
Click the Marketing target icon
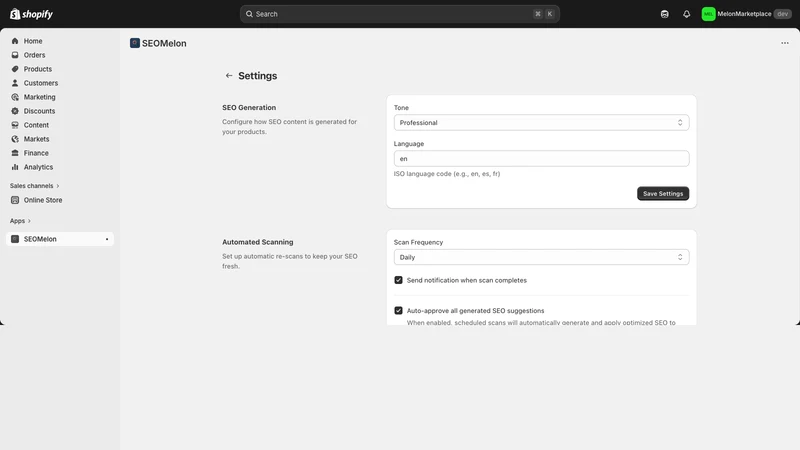tap(15, 97)
